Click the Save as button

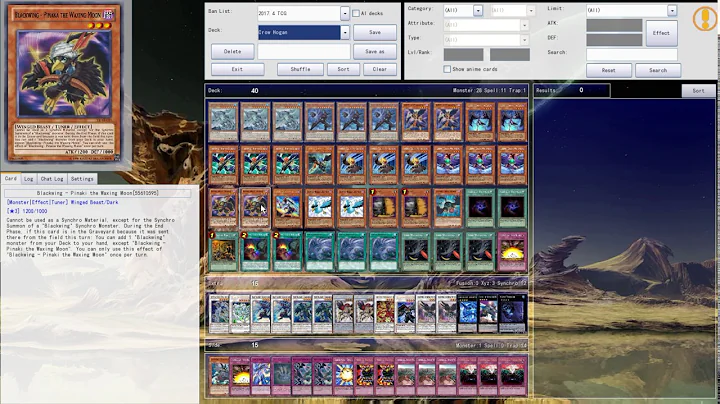point(375,51)
